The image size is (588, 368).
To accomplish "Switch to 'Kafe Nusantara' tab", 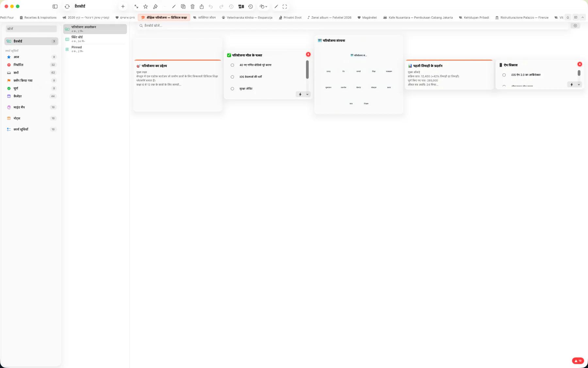I will [418, 18].
